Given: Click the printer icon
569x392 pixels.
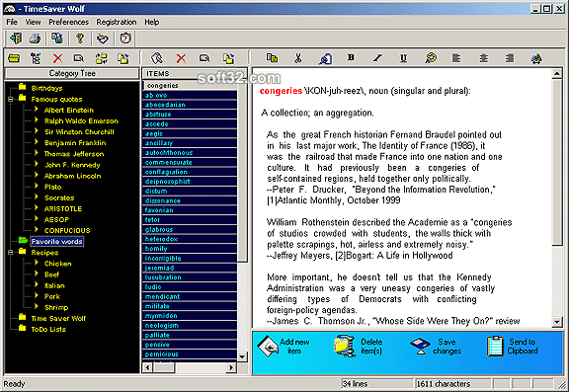Looking at the screenshot, I should pos(35,39).
